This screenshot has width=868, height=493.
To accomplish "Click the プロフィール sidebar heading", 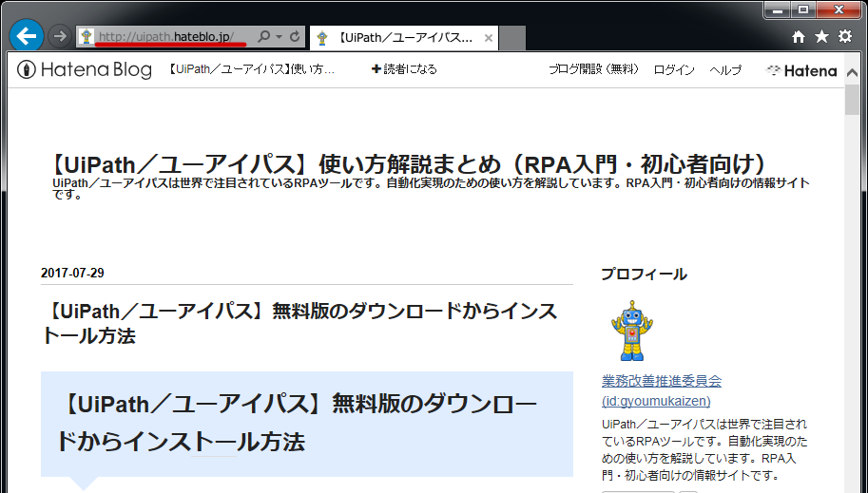I will [644, 274].
